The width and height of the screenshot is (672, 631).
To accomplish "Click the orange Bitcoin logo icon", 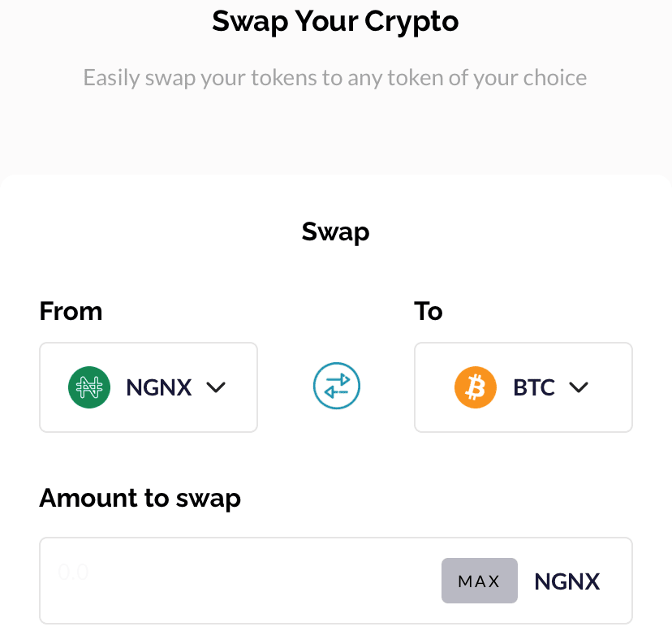I will coord(475,387).
